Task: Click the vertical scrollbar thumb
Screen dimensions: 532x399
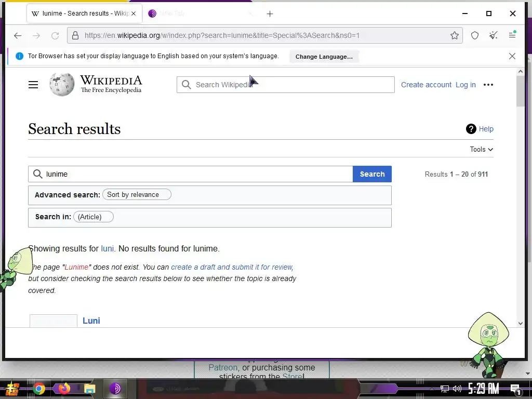Action: click(521, 91)
